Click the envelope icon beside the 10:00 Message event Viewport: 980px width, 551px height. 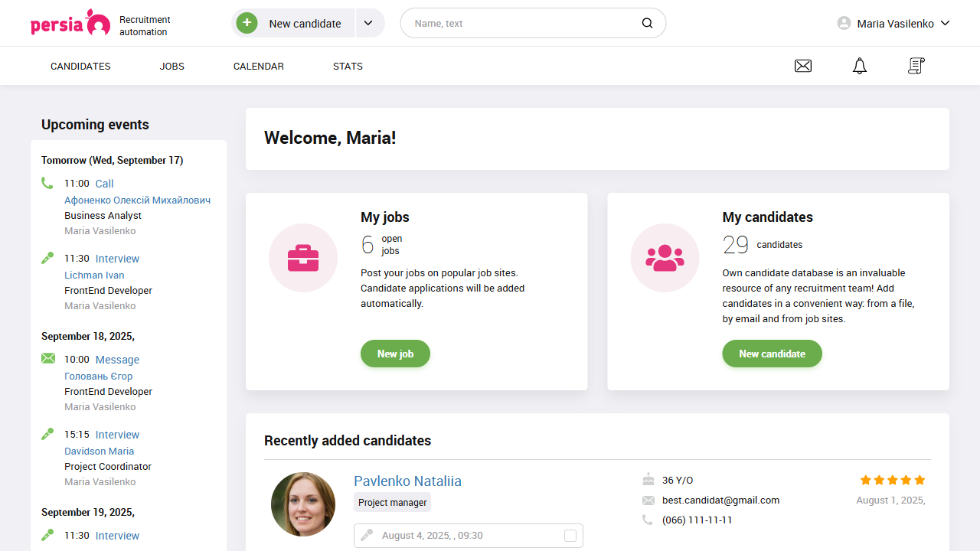(x=48, y=357)
